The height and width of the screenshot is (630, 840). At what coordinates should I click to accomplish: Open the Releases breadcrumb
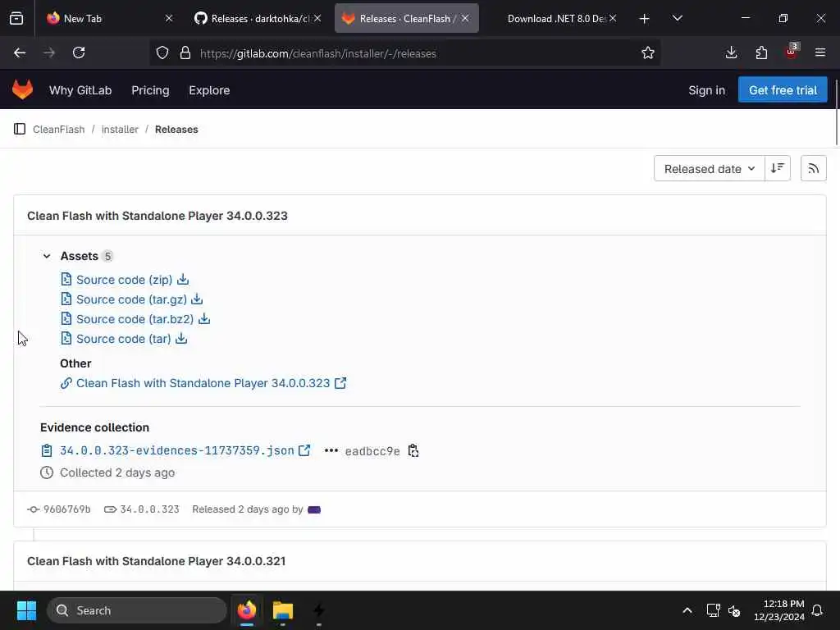176,129
